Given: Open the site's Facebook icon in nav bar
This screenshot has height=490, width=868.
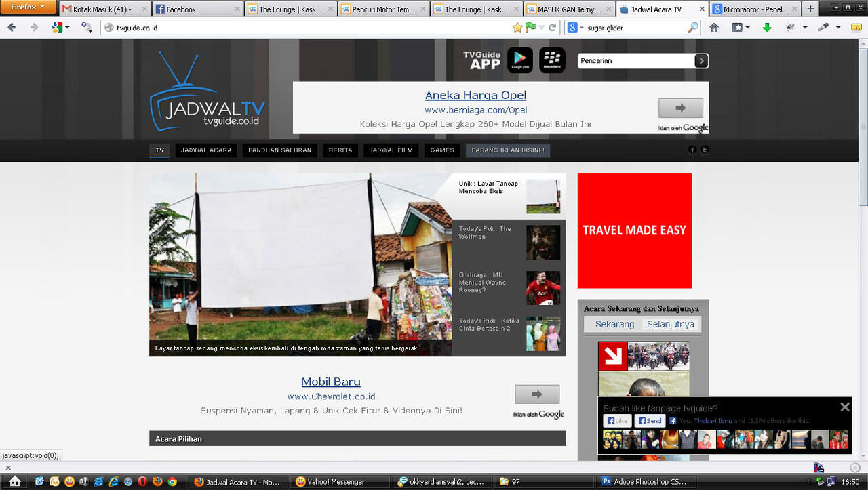Looking at the screenshot, I should 692,150.
